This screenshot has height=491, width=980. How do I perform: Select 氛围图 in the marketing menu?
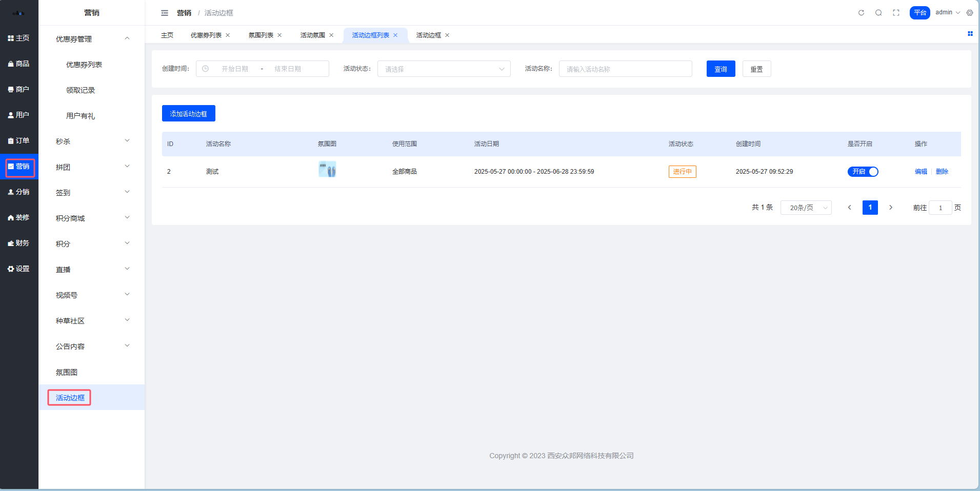click(x=67, y=372)
